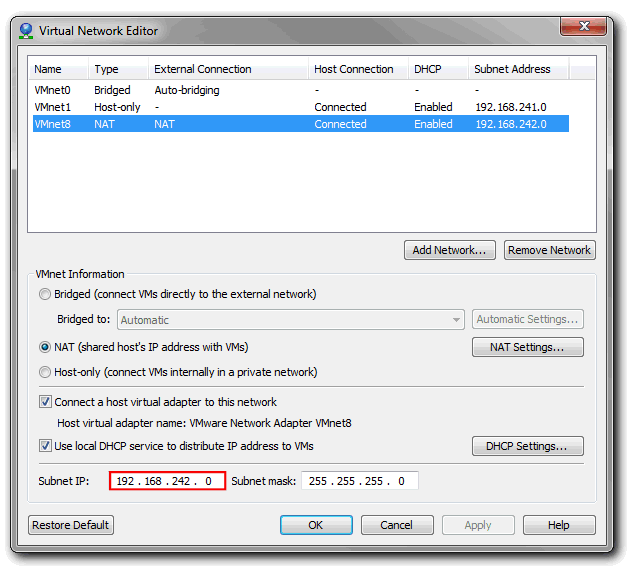The image size is (628, 569).
Task: Toggle Connect a host virtual adapter checkbox
Action: [x=45, y=402]
